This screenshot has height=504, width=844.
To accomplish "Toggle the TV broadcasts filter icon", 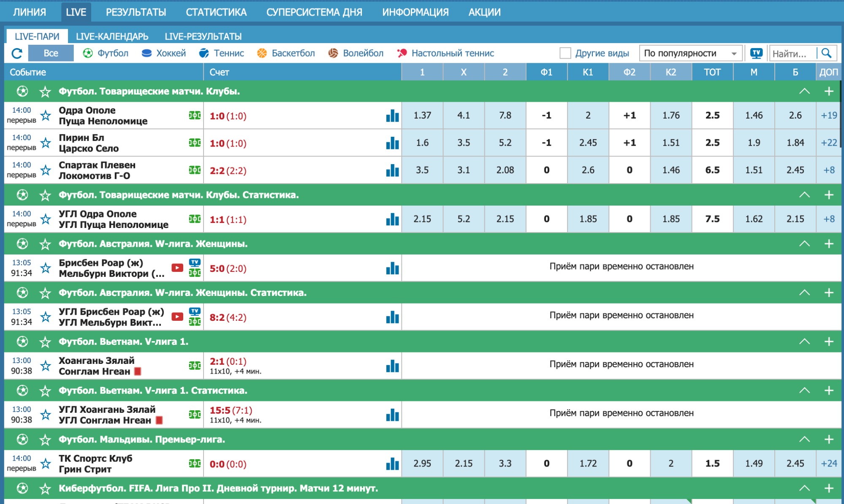I will [x=756, y=53].
